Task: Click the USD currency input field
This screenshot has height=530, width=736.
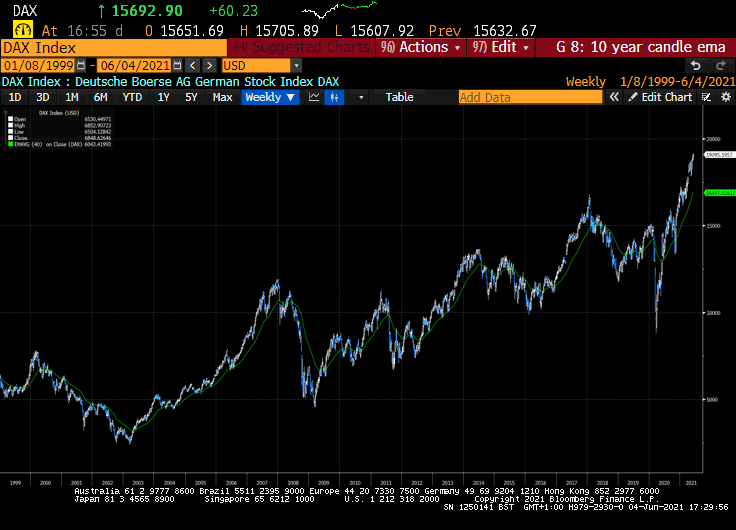Action: 256,65
